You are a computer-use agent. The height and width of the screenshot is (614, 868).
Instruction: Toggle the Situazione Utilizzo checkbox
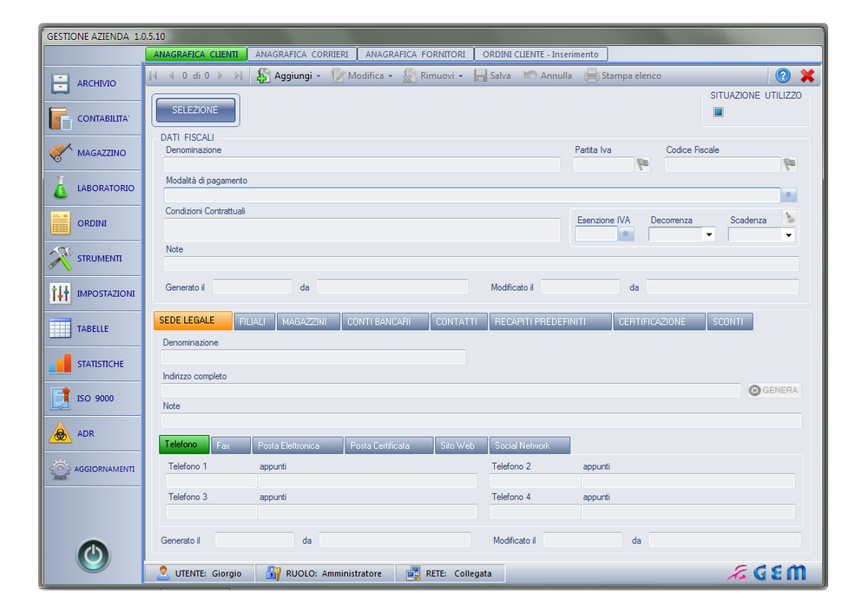click(719, 112)
